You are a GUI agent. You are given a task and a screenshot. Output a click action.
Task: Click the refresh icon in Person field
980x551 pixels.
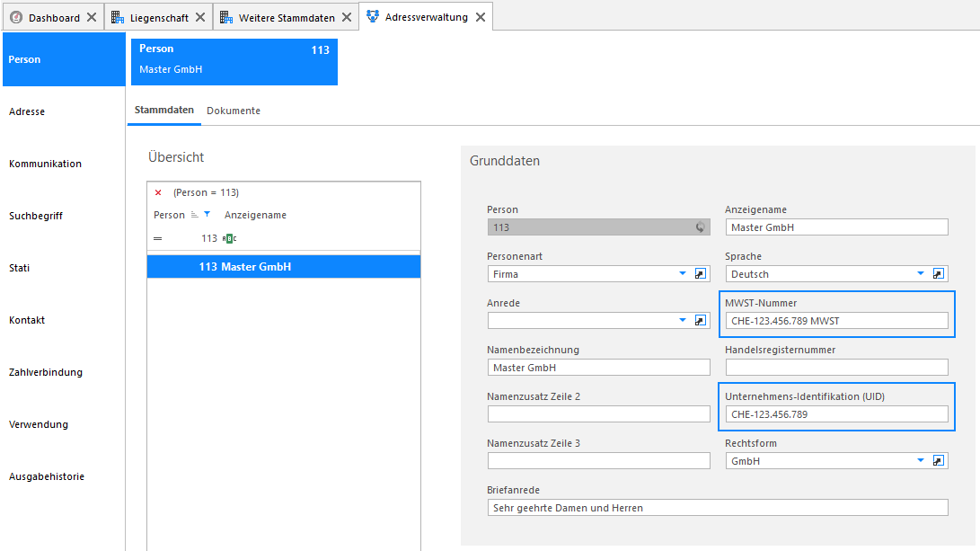point(701,227)
